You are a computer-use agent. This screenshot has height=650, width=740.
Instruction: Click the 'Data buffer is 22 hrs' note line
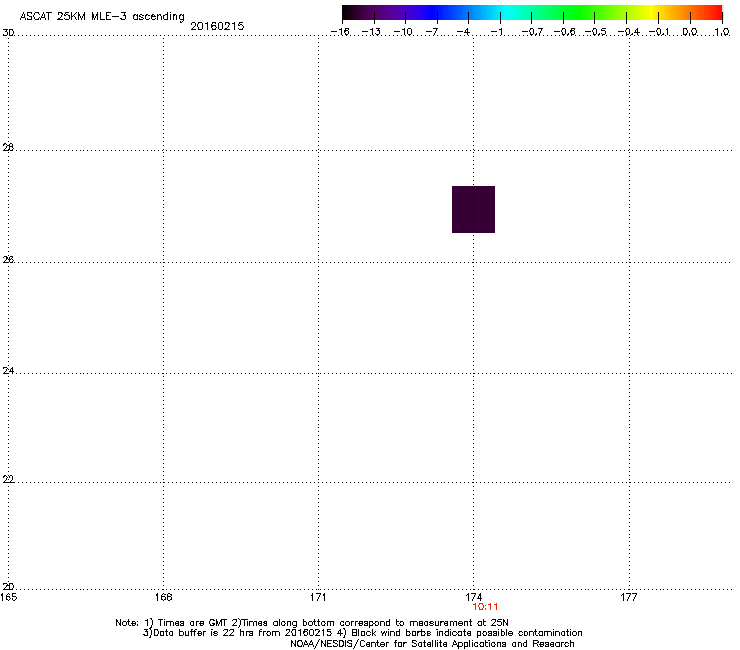tap(363, 633)
